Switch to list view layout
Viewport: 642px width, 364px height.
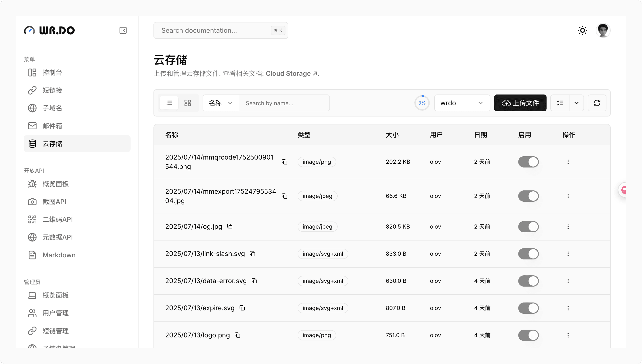coord(169,103)
